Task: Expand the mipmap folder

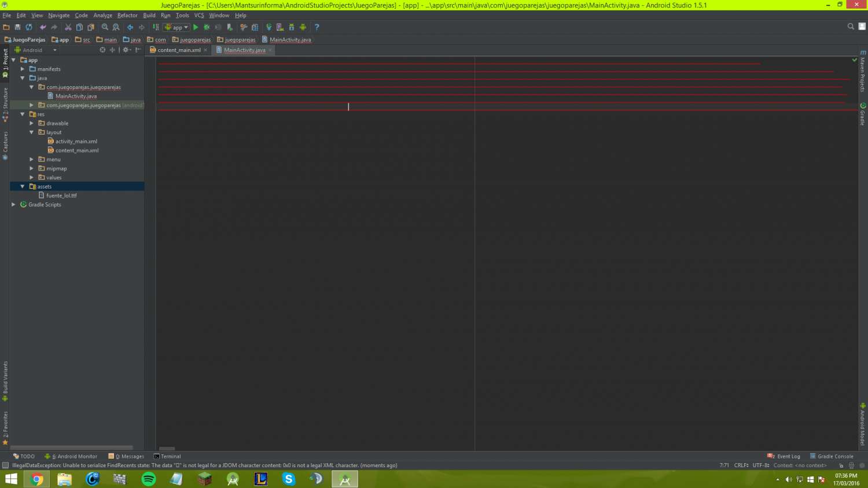Action: 32,168
